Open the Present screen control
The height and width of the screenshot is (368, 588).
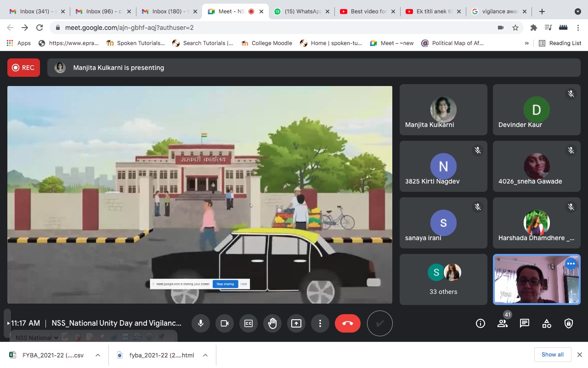[x=296, y=323]
